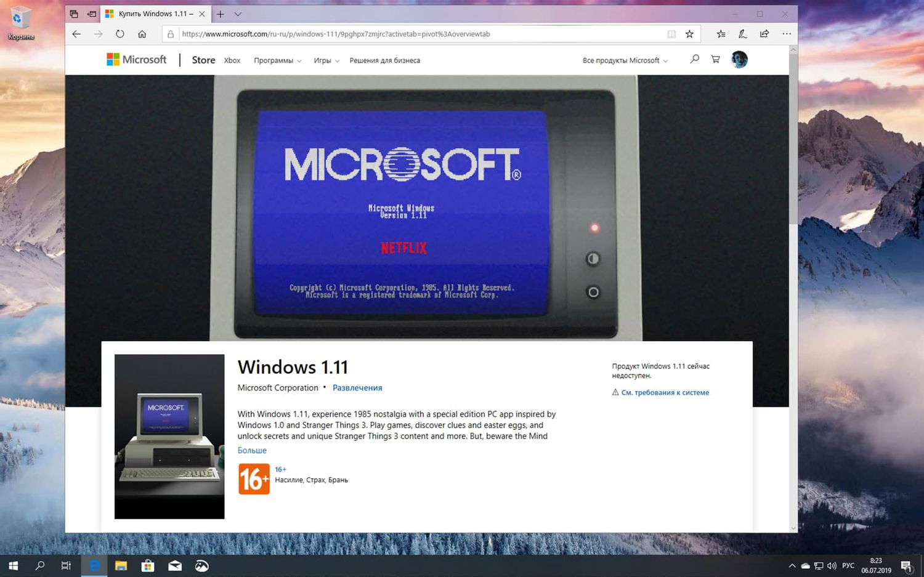Switch to the Купить Windows 1.11 tab

click(x=154, y=13)
